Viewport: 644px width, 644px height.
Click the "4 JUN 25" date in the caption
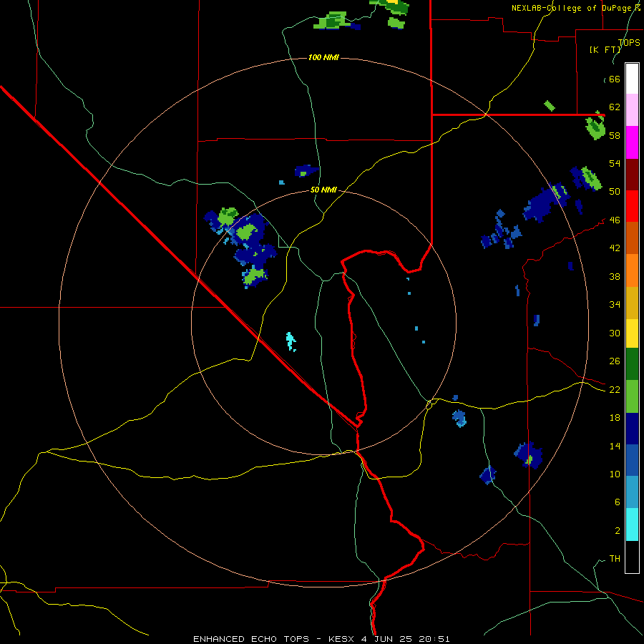388,639
